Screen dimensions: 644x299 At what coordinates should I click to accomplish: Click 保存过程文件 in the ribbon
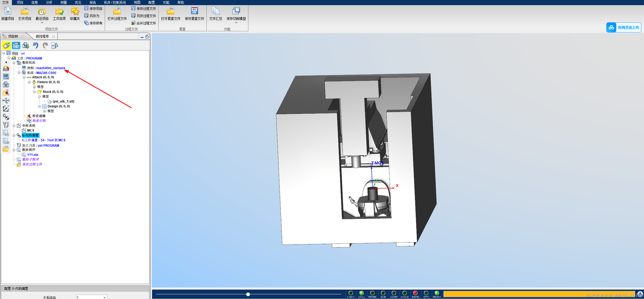pyautogui.click(x=143, y=9)
